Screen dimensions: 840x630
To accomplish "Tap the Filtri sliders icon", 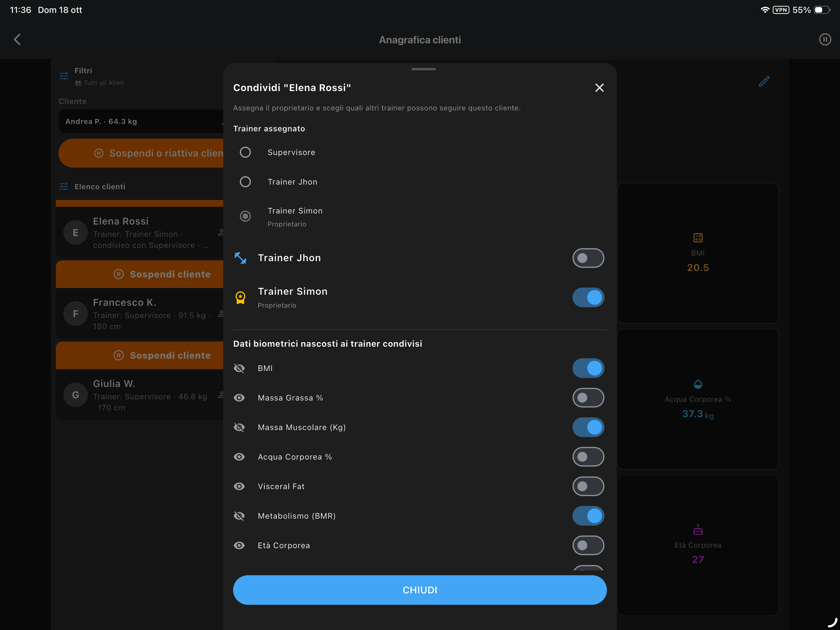I will pyautogui.click(x=64, y=76).
